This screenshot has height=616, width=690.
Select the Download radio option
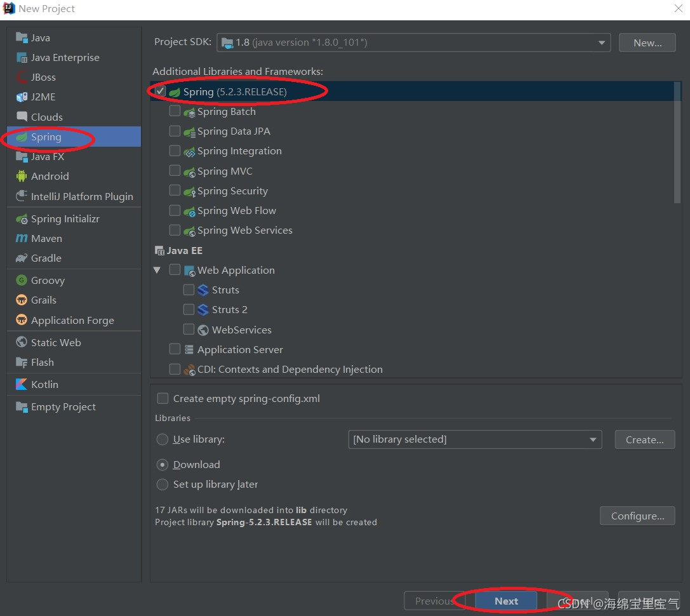(163, 464)
